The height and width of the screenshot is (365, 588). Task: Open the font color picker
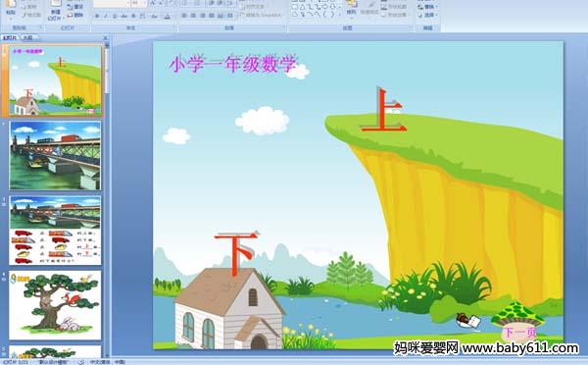click(168, 16)
